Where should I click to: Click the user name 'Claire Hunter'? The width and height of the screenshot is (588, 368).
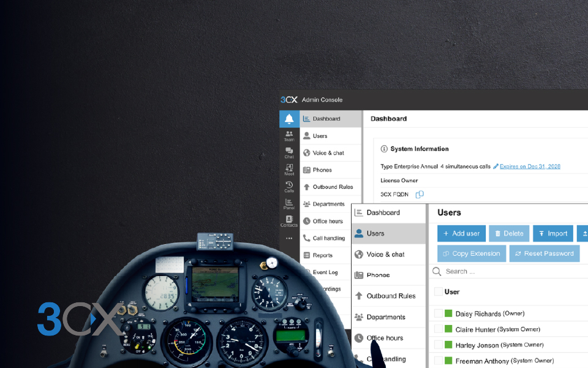point(475,329)
